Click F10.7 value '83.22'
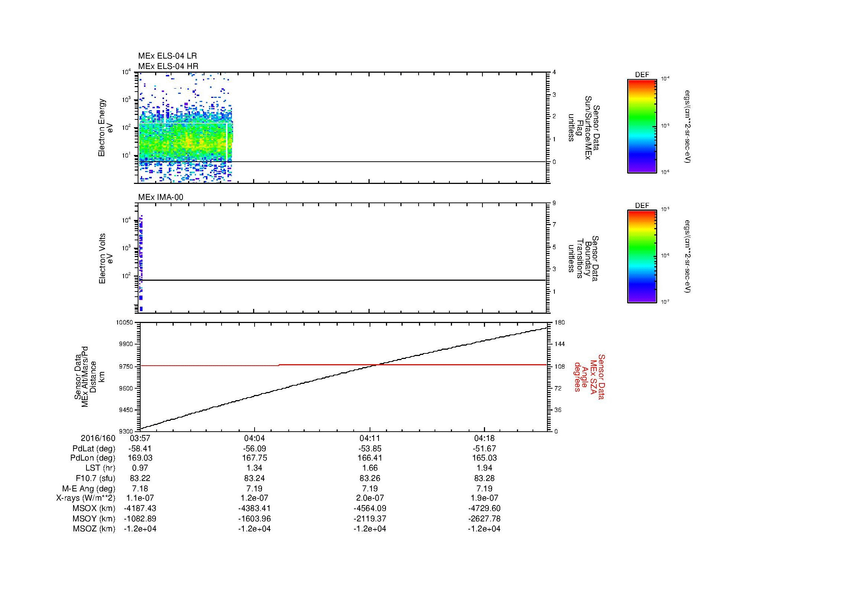 click(x=140, y=478)
